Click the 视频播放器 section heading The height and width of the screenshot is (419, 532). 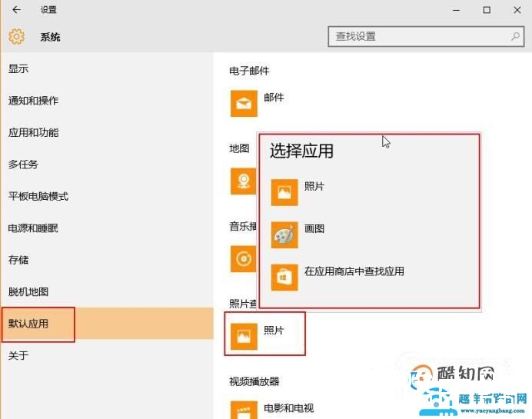[x=254, y=381]
